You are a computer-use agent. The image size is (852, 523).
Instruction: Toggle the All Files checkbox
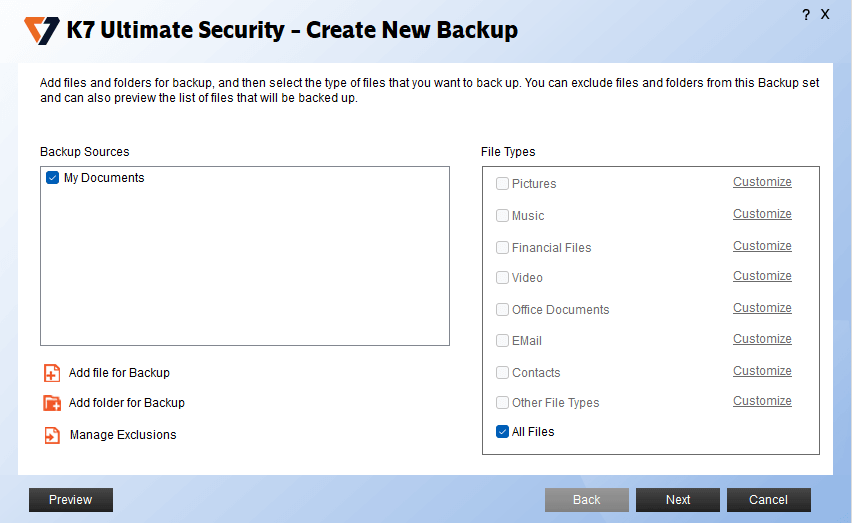pyautogui.click(x=502, y=432)
